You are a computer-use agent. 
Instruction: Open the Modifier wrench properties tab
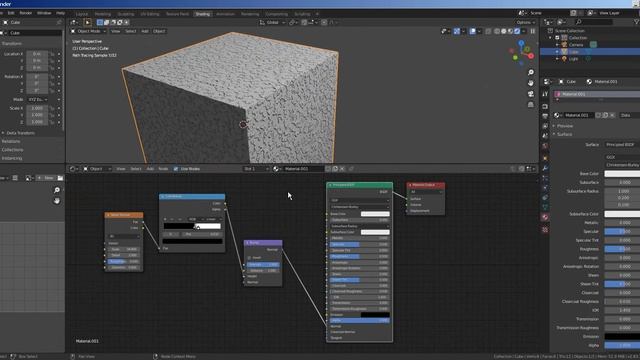pos(545,168)
